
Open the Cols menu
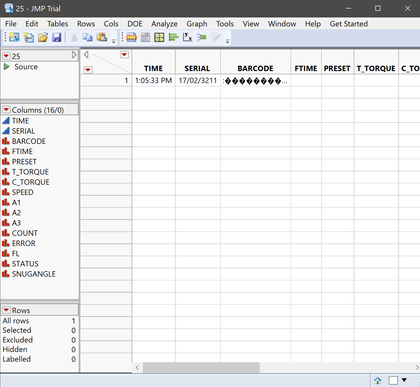111,24
